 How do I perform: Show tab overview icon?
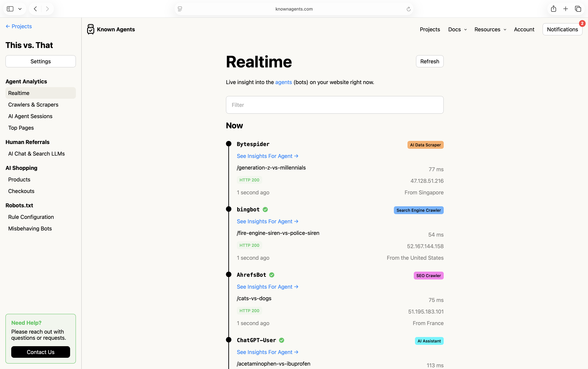coord(578,9)
